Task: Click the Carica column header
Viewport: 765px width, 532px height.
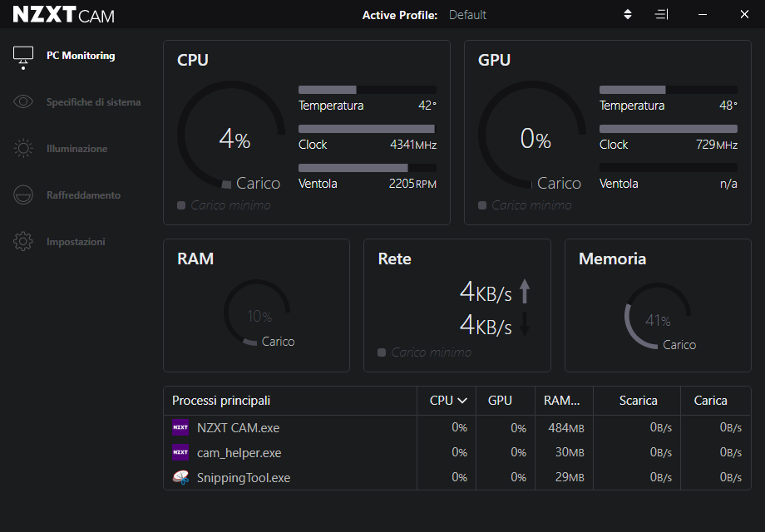Action: pos(710,401)
